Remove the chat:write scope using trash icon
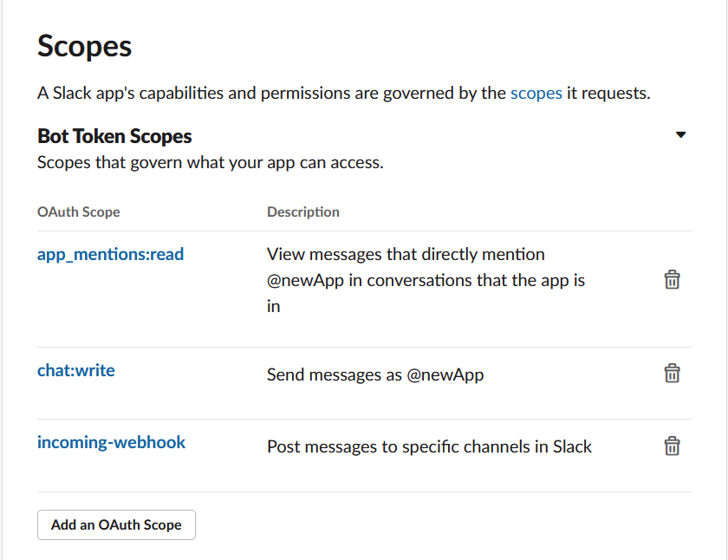This screenshot has width=728, height=560. pos(672,373)
